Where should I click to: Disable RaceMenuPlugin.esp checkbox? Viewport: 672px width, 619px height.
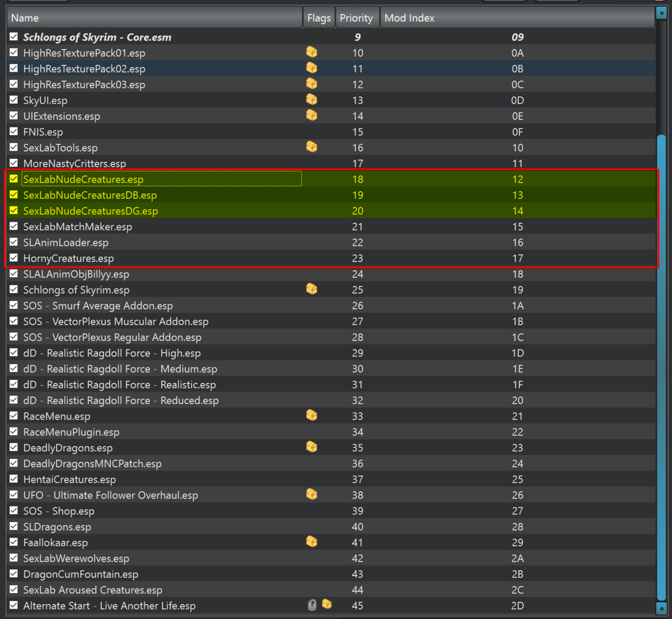(14, 431)
